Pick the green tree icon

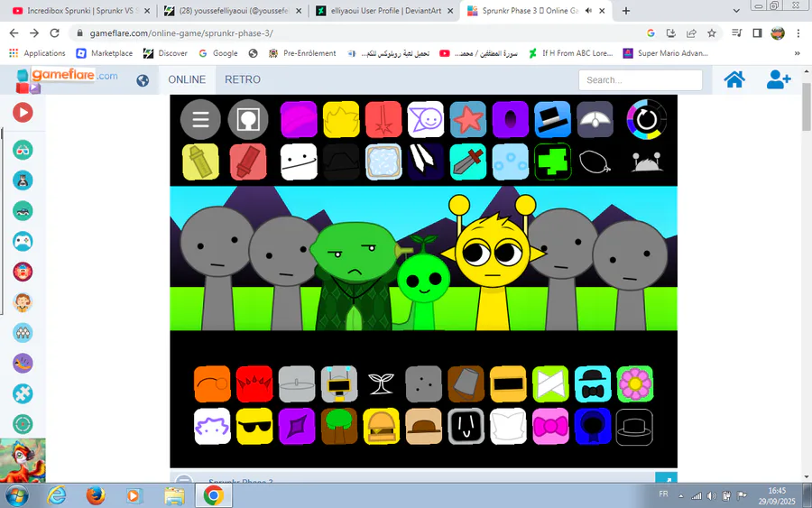click(339, 427)
